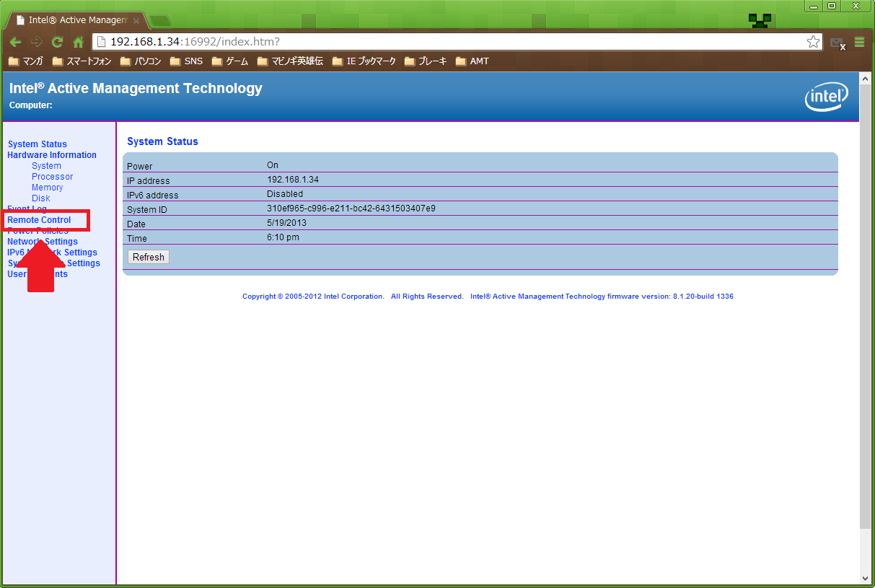Open the Chrome menu icon
This screenshot has height=588, width=875.
tap(859, 42)
